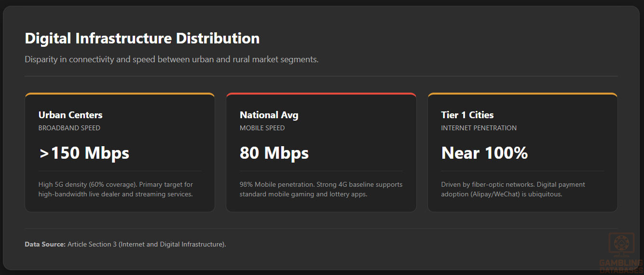The image size is (644, 275).
Task: Click the bold Data Source label
Action: [x=45, y=245]
